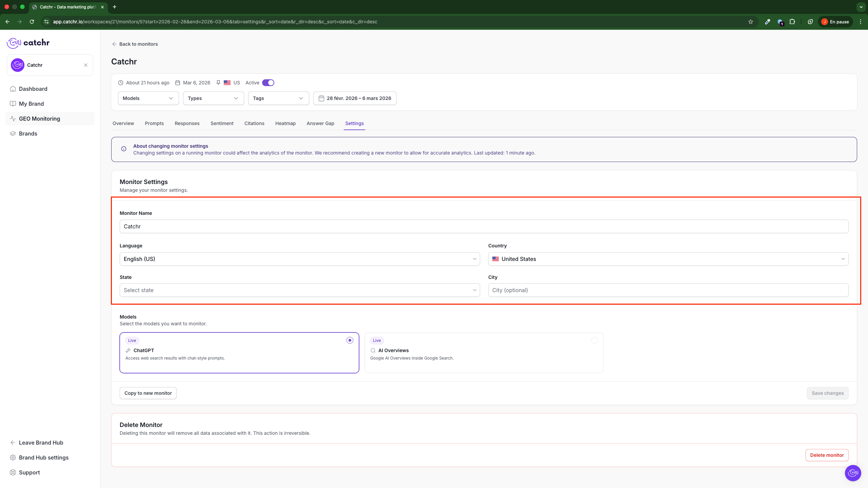Select the AI Overviews model radio
This screenshot has width=868, height=488.
594,340
